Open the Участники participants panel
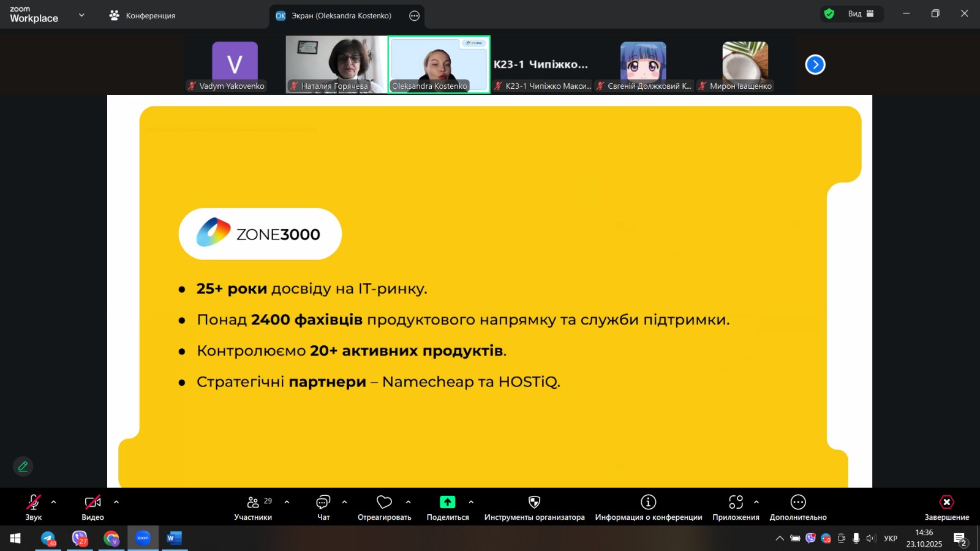The height and width of the screenshot is (551, 980). pyautogui.click(x=253, y=503)
